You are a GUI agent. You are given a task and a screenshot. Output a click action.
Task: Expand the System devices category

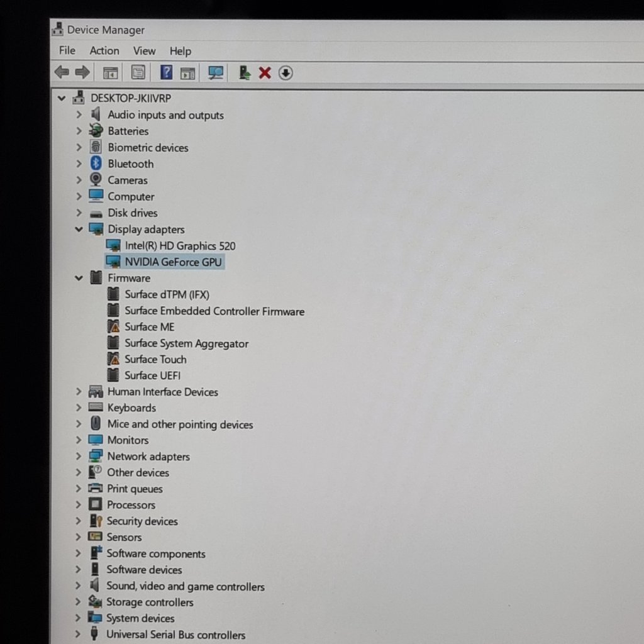pos(78,618)
